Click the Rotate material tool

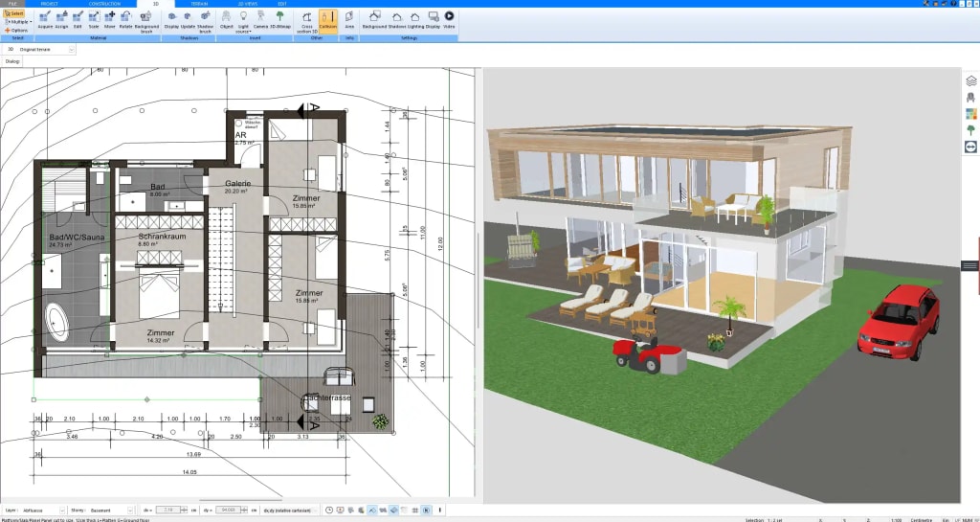coord(126,21)
